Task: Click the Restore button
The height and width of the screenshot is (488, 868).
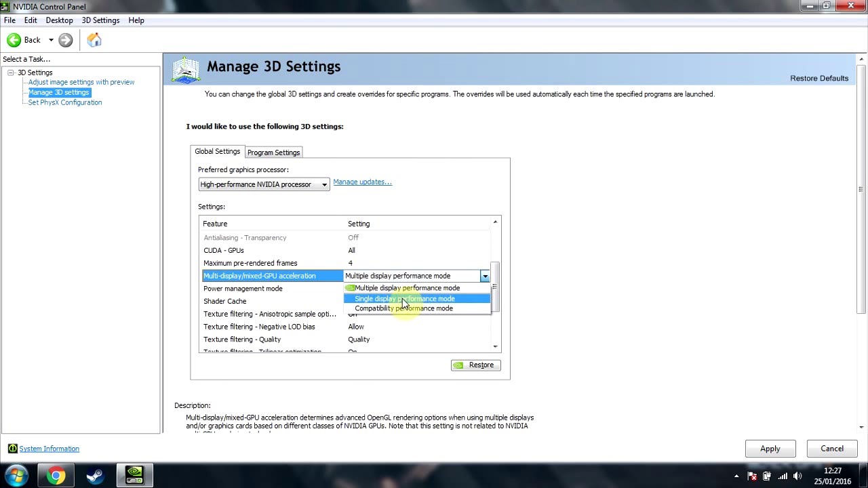Action: click(x=475, y=365)
